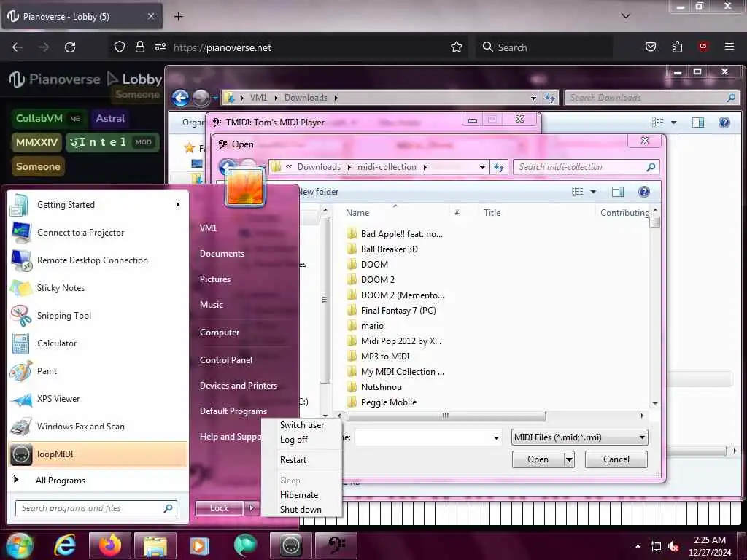Toggle preview pane in Downloads Explorer window
Screen dimensions: 747x560
(698, 122)
